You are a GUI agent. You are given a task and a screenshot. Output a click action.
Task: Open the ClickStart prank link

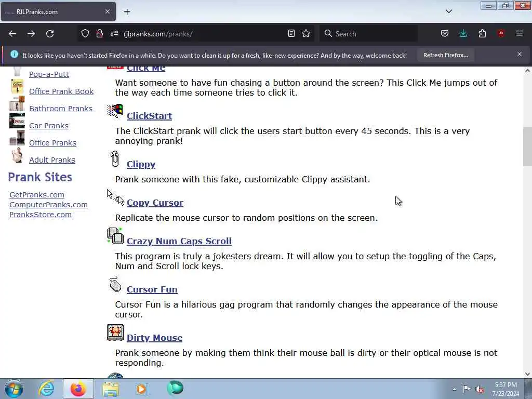click(149, 116)
